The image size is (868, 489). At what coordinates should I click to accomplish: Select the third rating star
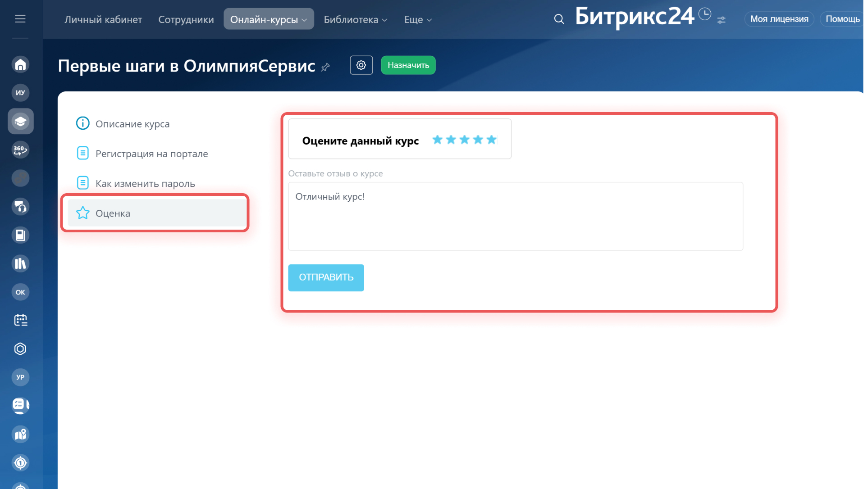tap(464, 140)
